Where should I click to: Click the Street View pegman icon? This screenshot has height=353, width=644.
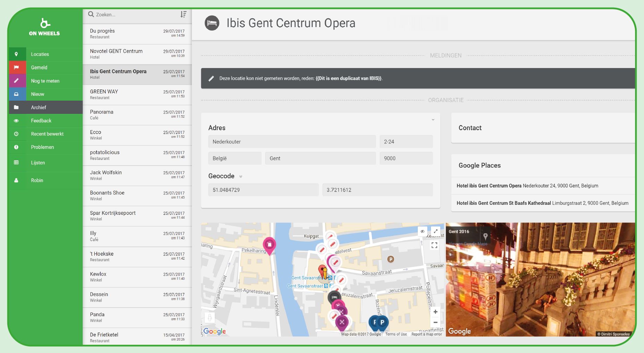coord(210,318)
